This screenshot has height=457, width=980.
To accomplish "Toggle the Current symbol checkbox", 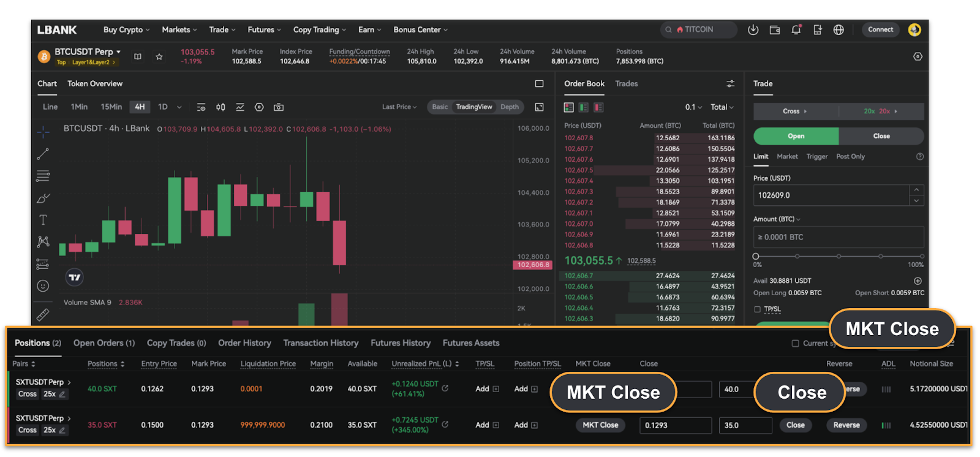I will pyautogui.click(x=795, y=344).
